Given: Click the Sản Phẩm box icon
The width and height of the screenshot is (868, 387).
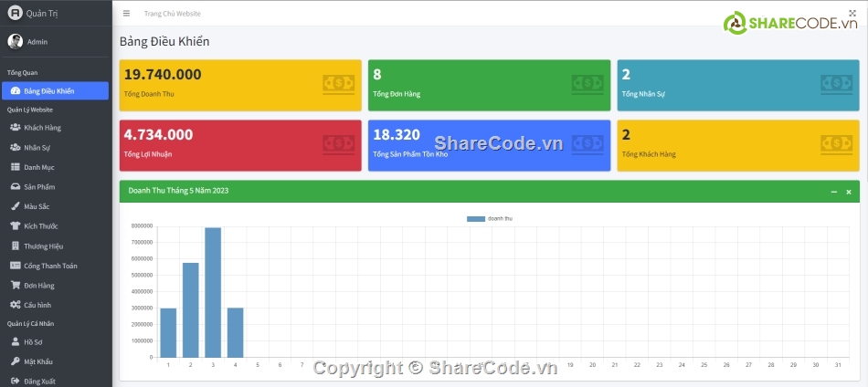Looking at the screenshot, I should [15, 187].
